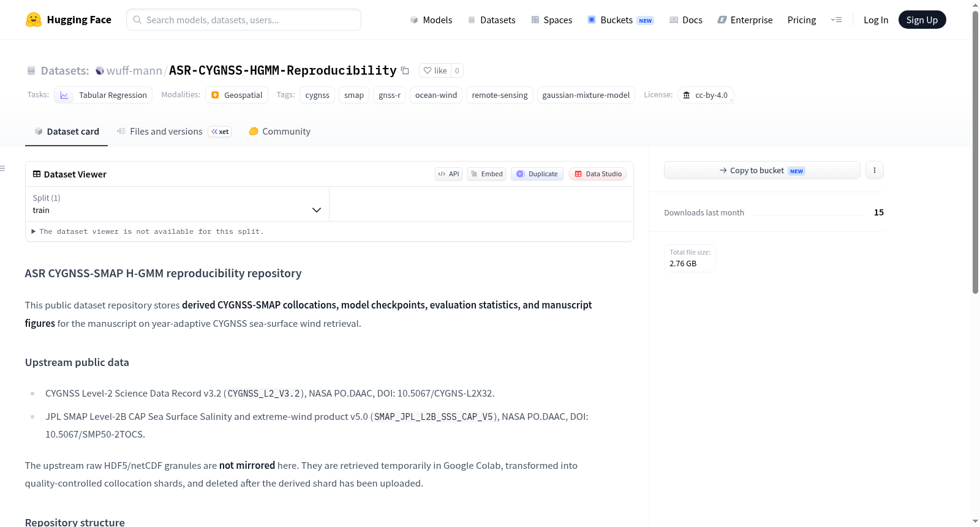Click the Dataset Viewer table icon
The width and height of the screenshot is (980, 527).
tap(37, 174)
